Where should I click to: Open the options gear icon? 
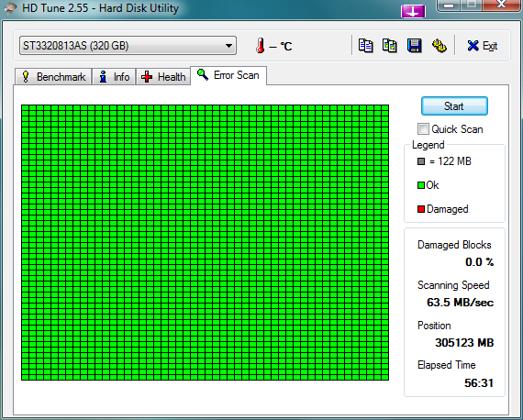pyautogui.click(x=439, y=46)
